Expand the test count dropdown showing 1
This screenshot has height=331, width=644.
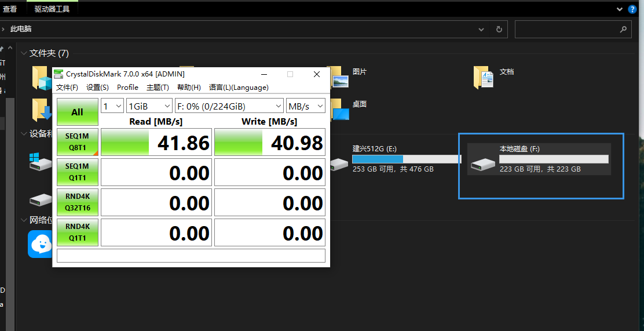coord(112,106)
